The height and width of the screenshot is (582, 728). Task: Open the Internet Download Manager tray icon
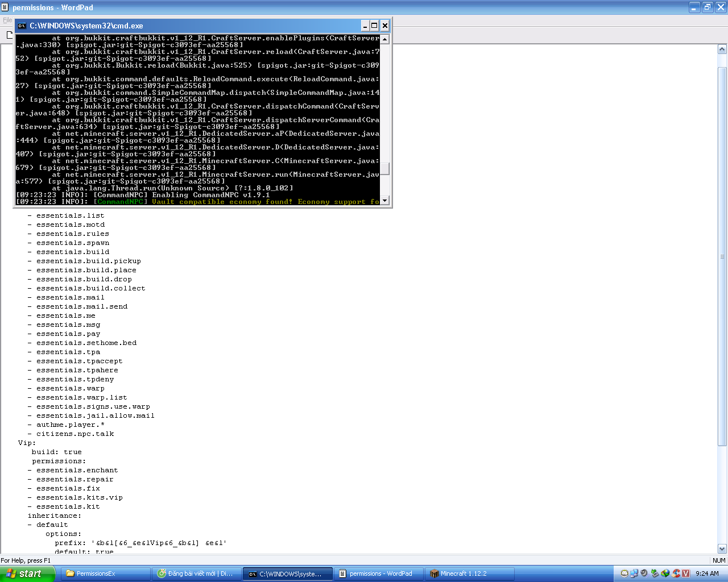pos(665,573)
